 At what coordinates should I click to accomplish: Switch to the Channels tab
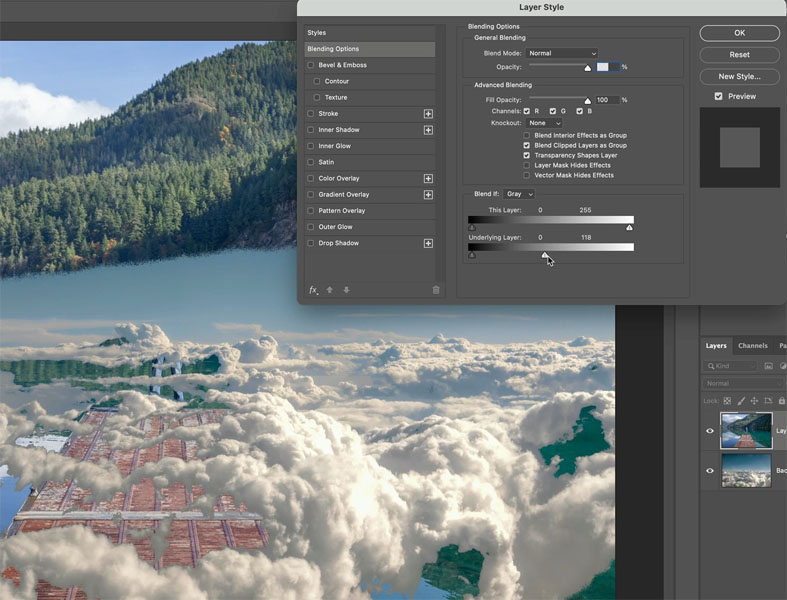pyautogui.click(x=752, y=346)
